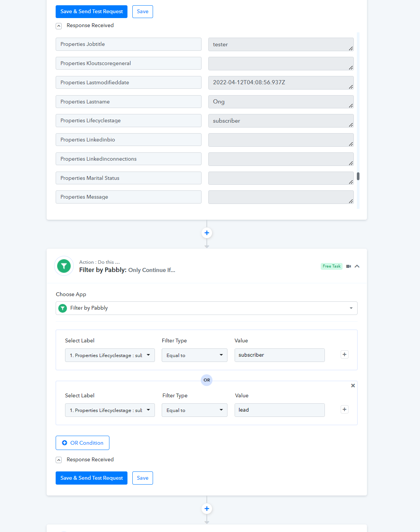Open the Choose App dropdown

206,308
